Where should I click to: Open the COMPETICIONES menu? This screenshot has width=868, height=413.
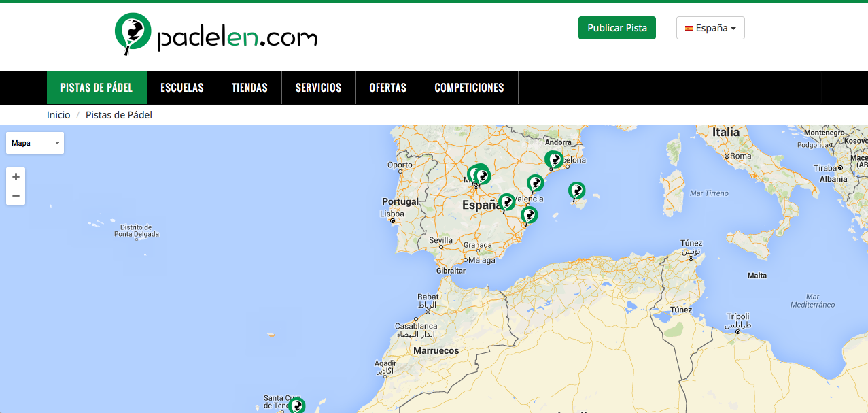pos(469,87)
